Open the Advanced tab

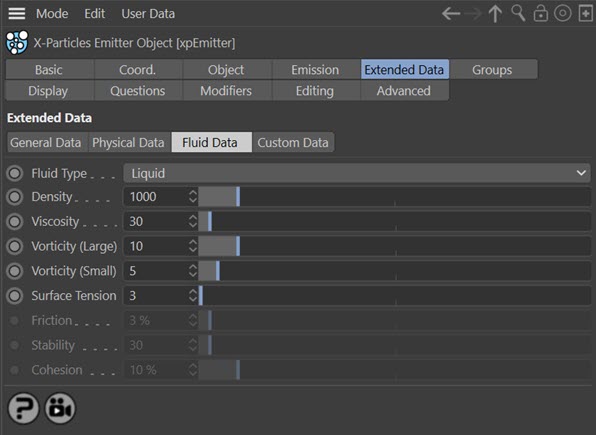click(x=405, y=90)
